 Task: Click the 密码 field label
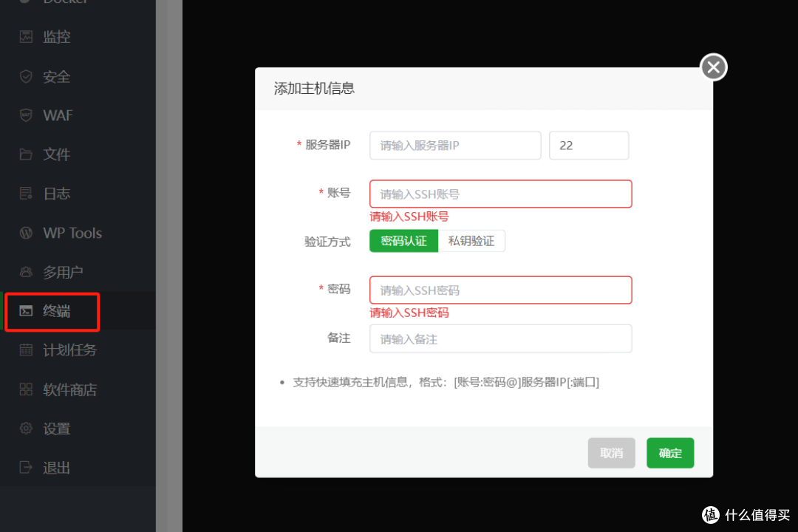[339, 289]
